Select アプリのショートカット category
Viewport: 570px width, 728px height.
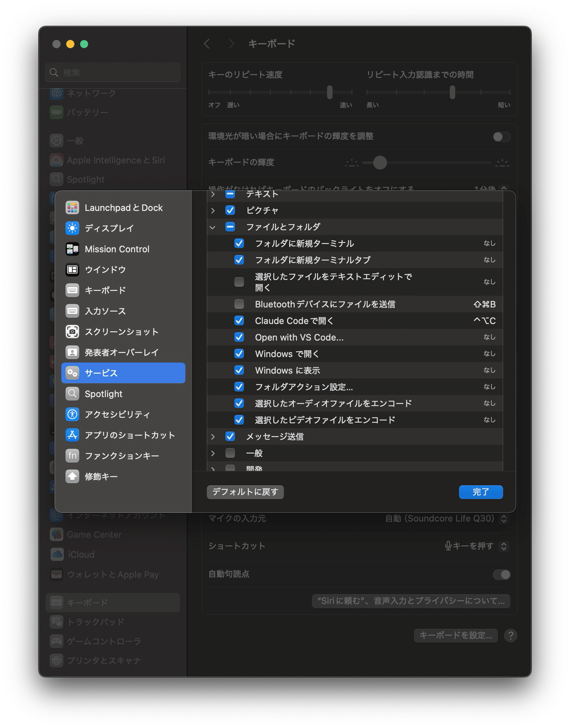click(x=123, y=435)
